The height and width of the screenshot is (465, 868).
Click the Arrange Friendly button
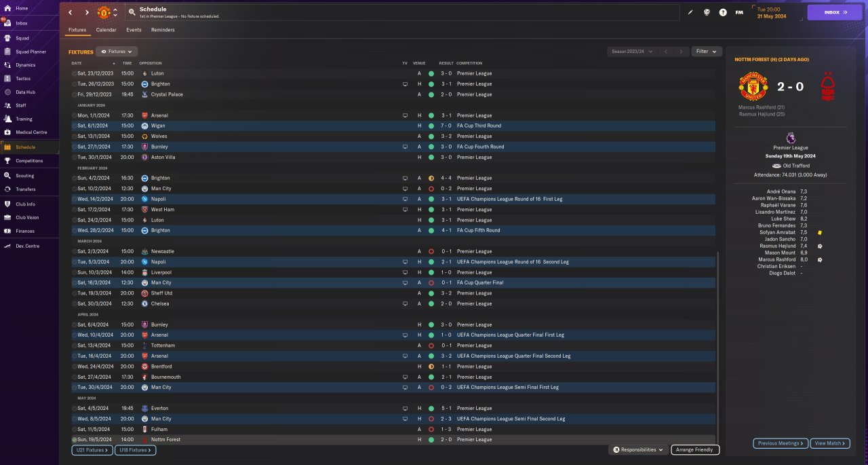click(x=695, y=449)
